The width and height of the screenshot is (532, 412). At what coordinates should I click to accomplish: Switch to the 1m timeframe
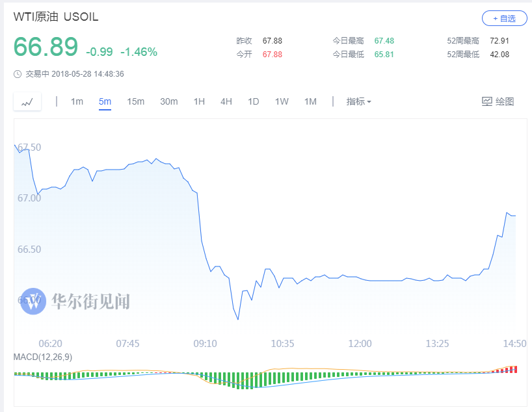pos(77,101)
